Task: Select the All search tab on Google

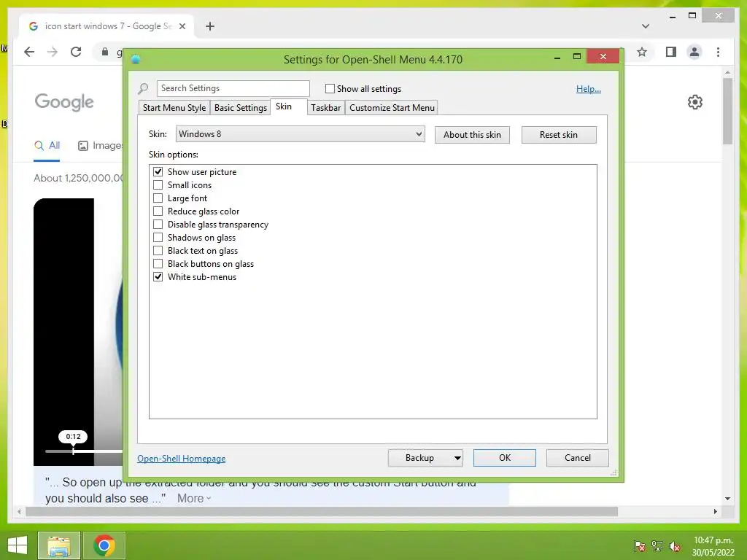Action: (47, 146)
